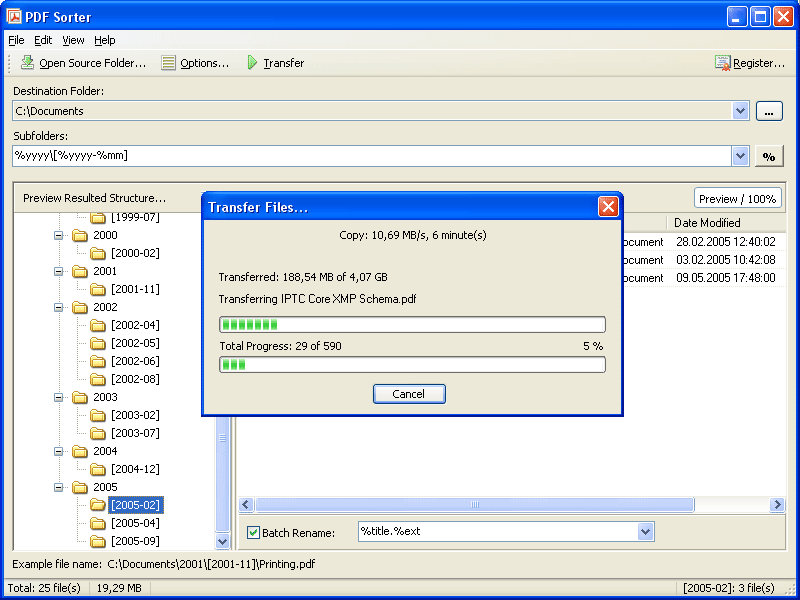Click the percent sign subfolder variables button
The height and width of the screenshot is (600, 800).
[x=768, y=156]
